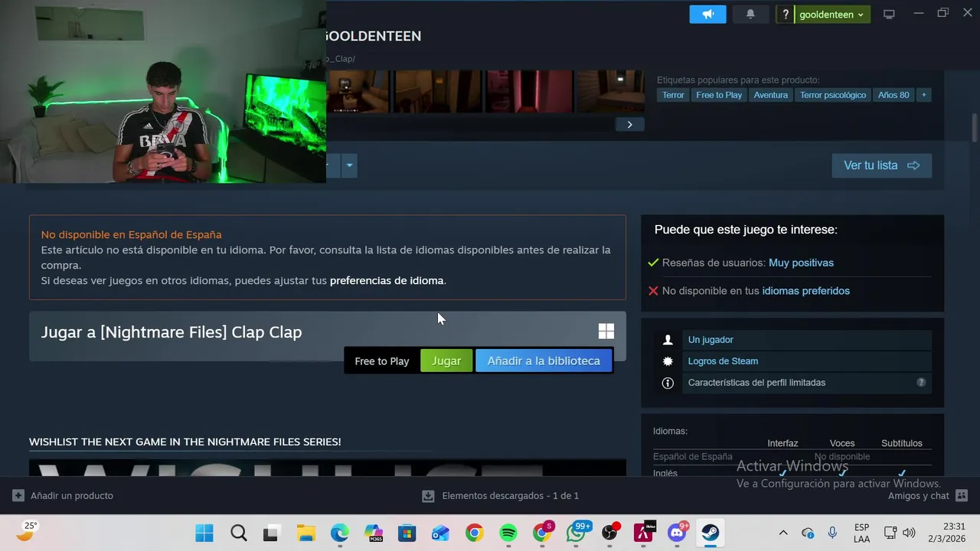Click the green Jugar button

[446, 360]
